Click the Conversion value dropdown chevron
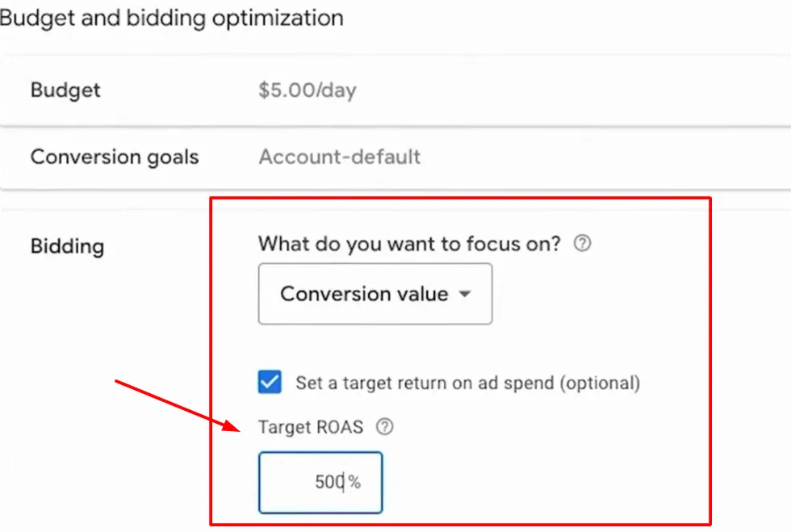The width and height of the screenshot is (791, 532). click(465, 295)
